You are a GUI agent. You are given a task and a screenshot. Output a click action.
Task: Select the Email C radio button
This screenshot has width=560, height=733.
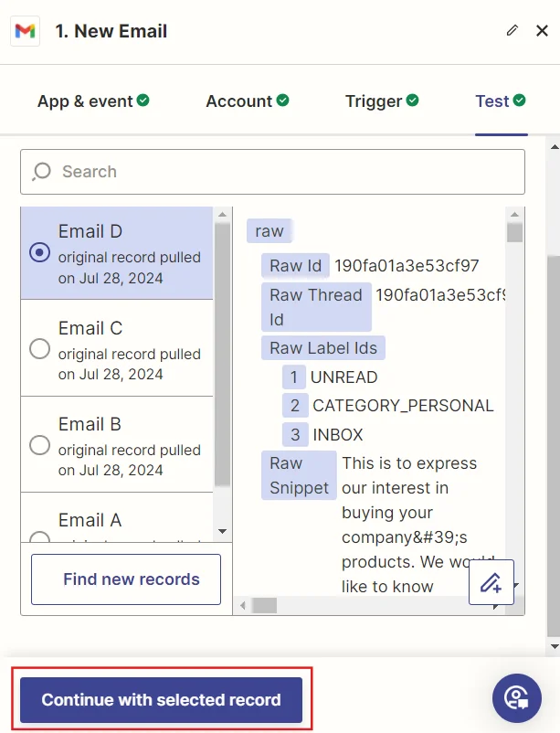point(39,349)
